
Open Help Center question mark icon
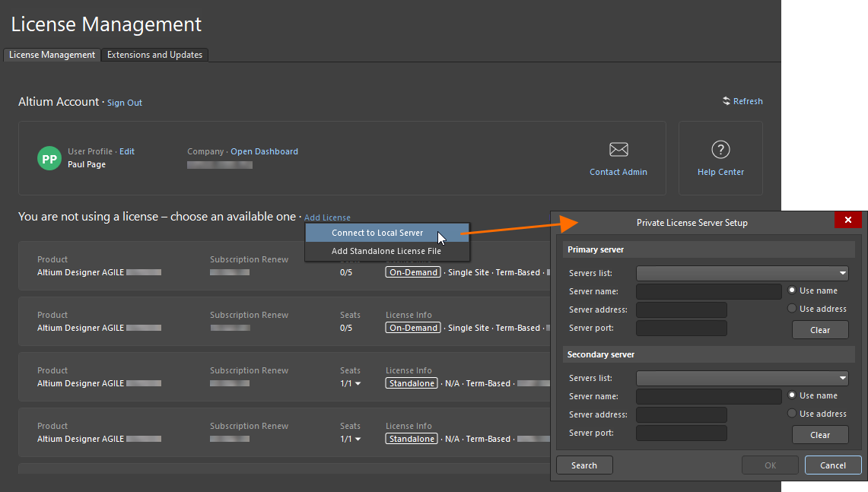tap(720, 150)
